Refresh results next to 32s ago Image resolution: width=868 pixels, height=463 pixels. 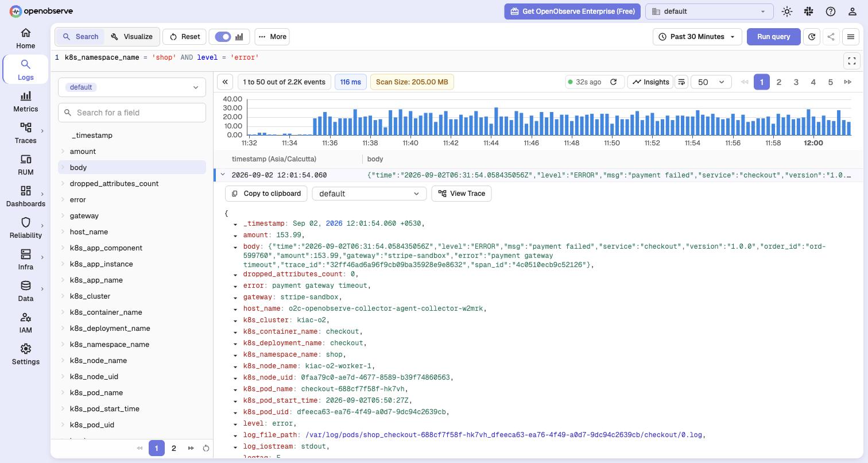613,82
